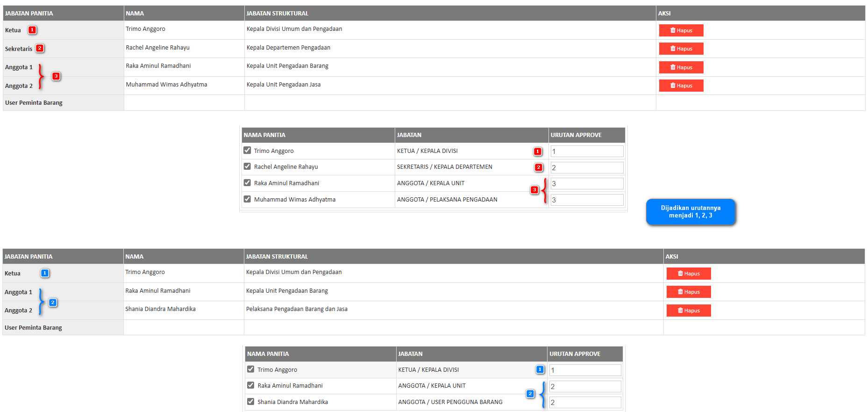Click the "Kepala Departemen Pengadaan" cell

tap(450, 49)
